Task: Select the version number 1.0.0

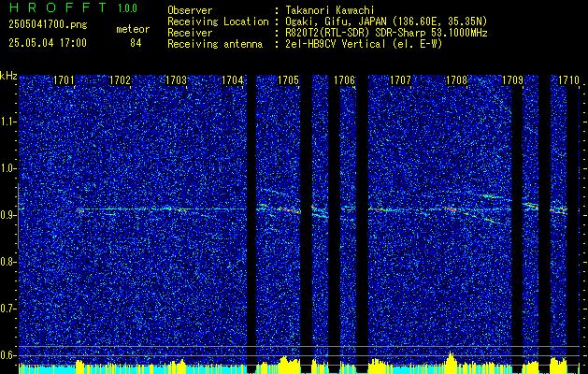Action: 127,8
